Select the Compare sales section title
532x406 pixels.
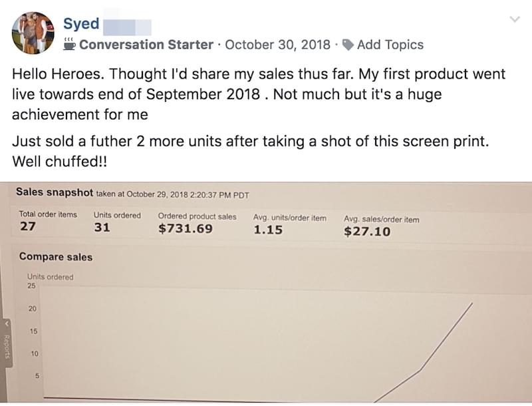(x=56, y=257)
